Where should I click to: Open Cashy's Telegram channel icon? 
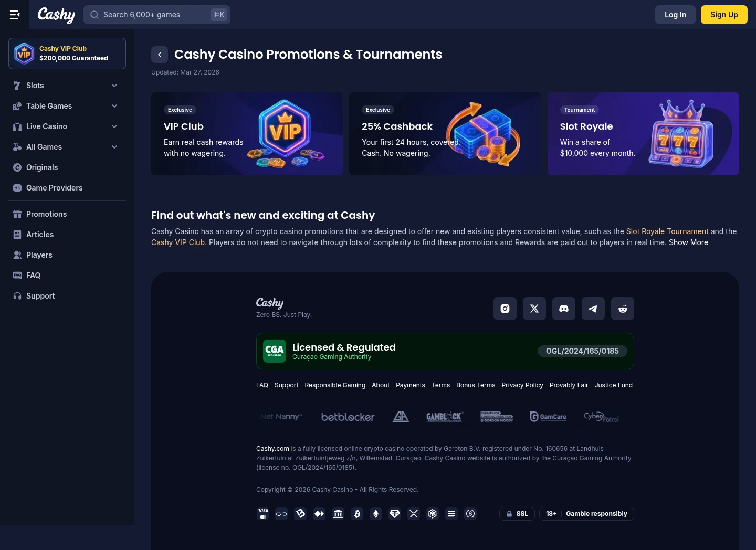(593, 309)
